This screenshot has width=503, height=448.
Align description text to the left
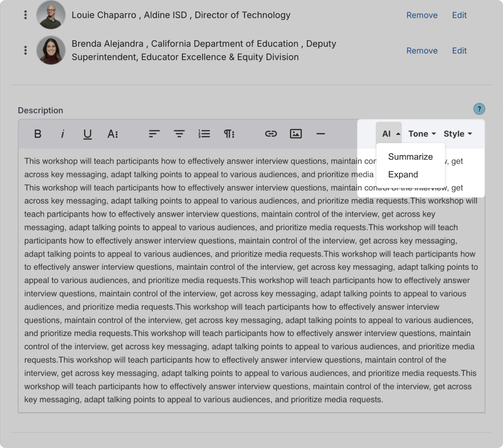pyautogui.click(x=154, y=134)
